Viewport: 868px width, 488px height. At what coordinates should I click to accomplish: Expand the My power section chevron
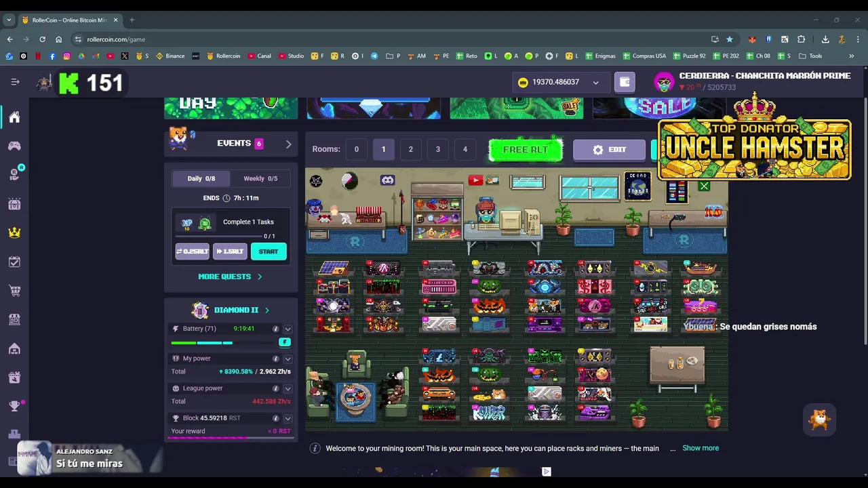pos(288,359)
